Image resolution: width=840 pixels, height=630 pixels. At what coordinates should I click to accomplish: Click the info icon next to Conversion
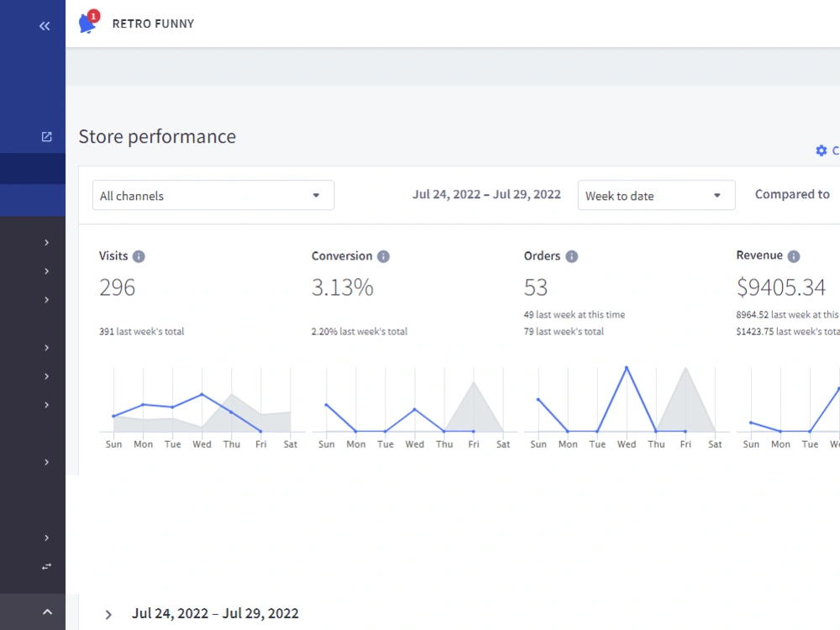click(384, 256)
